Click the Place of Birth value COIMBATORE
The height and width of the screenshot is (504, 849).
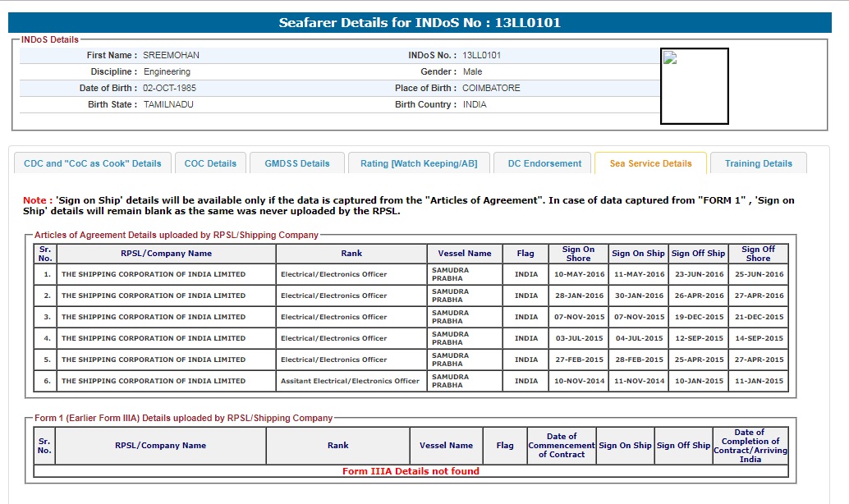491,88
